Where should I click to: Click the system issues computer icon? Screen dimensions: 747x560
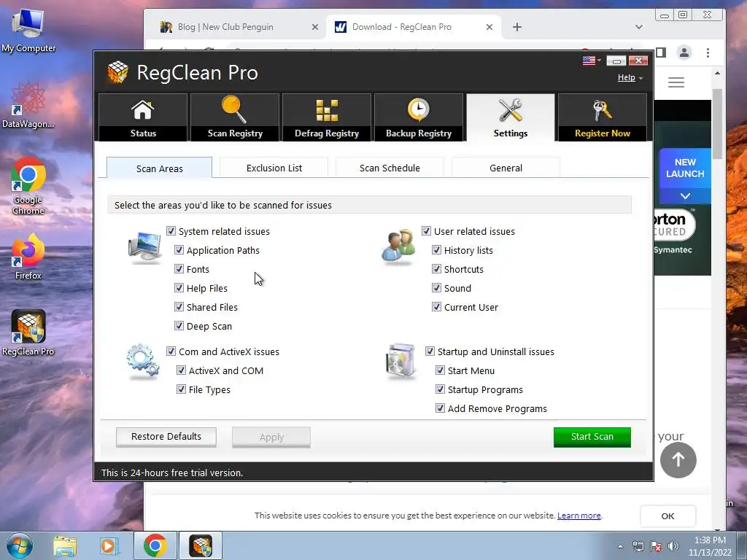pos(145,248)
